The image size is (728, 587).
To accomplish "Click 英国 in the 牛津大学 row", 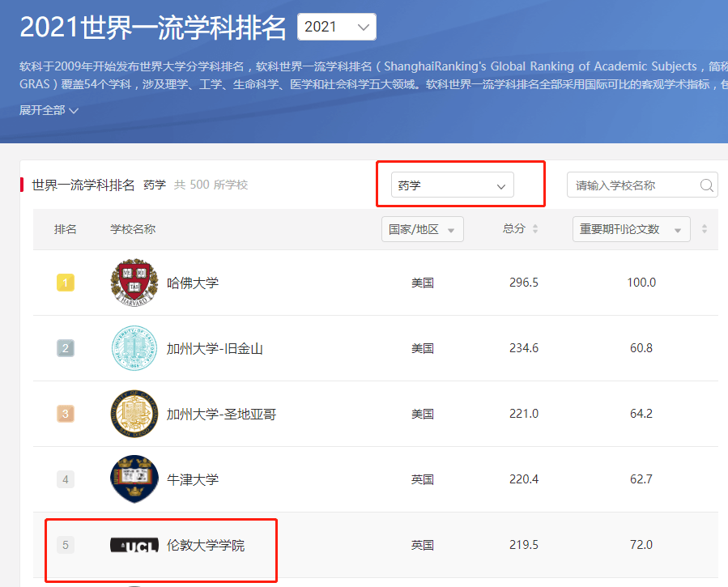I will click(423, 479).
